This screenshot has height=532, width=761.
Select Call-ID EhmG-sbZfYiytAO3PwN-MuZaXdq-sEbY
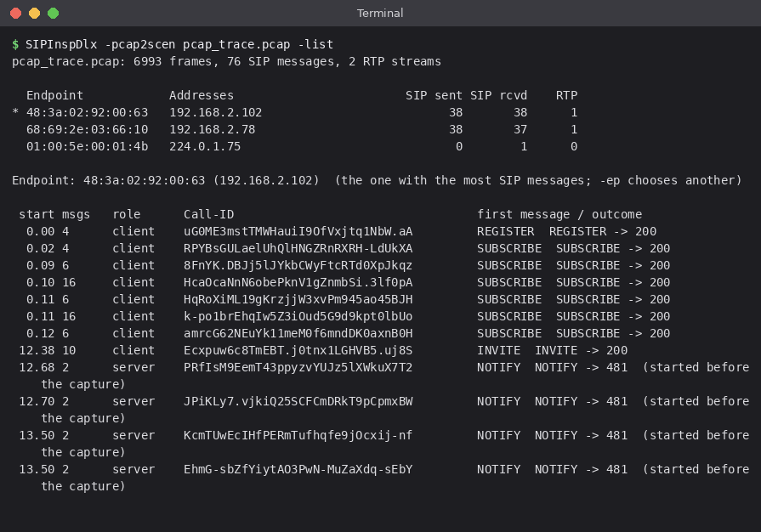point(298,469)
